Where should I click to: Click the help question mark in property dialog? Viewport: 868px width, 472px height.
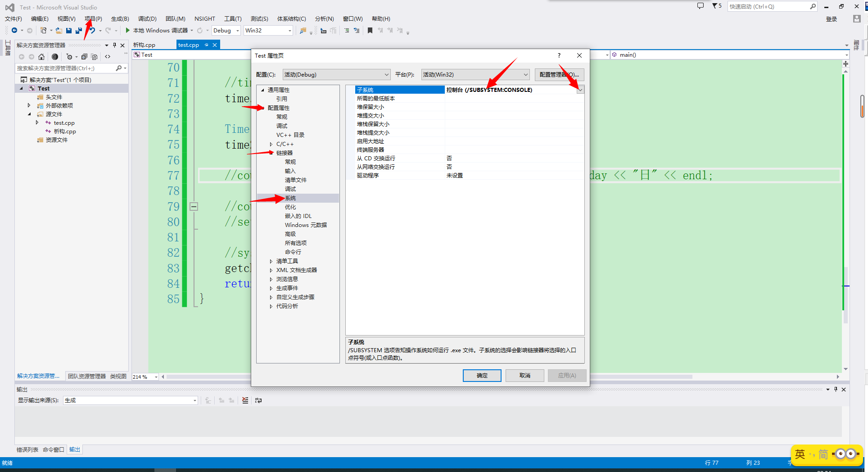pos(559,55)
